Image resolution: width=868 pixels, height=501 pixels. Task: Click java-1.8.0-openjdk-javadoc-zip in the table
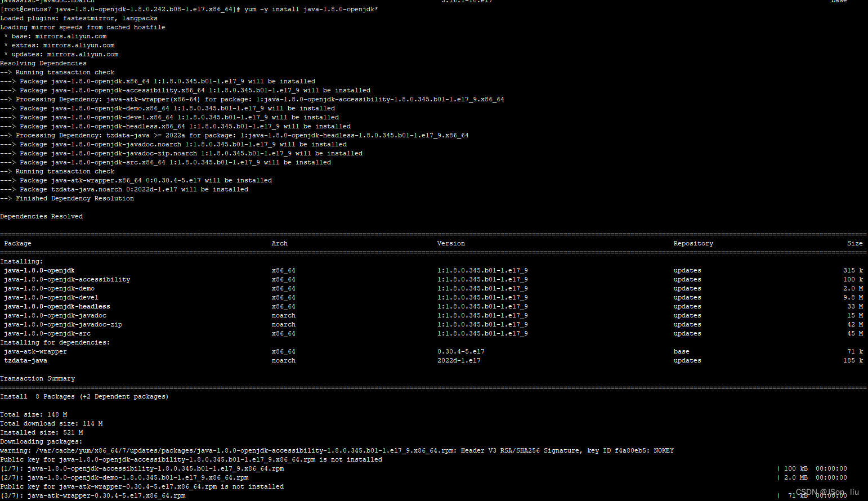63,325
